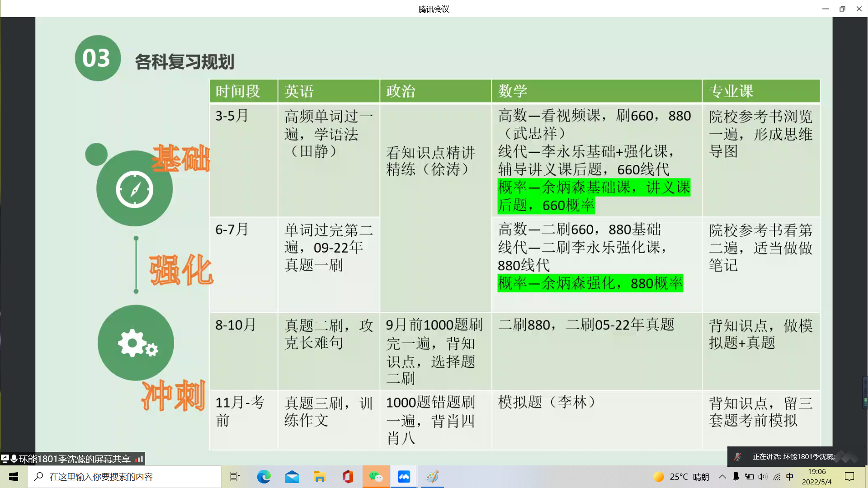868x488 pixels.
Task: Launch Microsoft Office from taskbar
Action: [x=348, y=477]
